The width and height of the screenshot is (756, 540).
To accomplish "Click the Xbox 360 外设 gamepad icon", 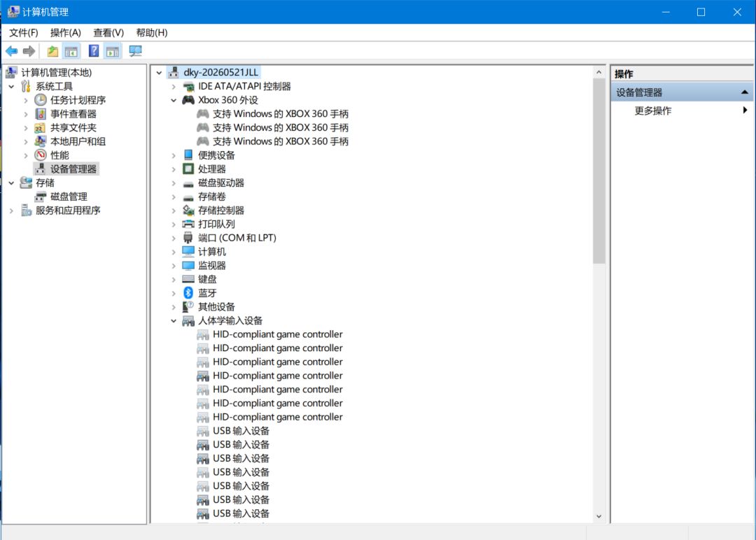I will (x=188, y=100).
